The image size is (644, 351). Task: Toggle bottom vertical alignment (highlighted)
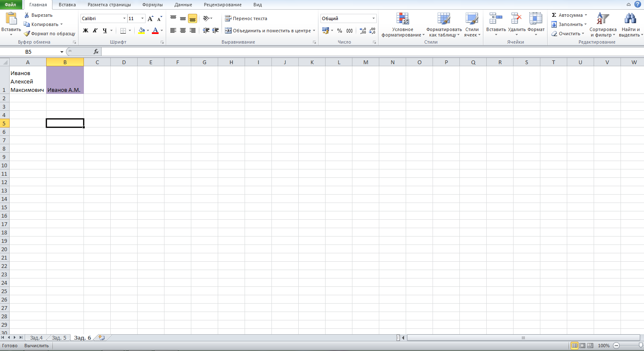(x=193, y=18)
